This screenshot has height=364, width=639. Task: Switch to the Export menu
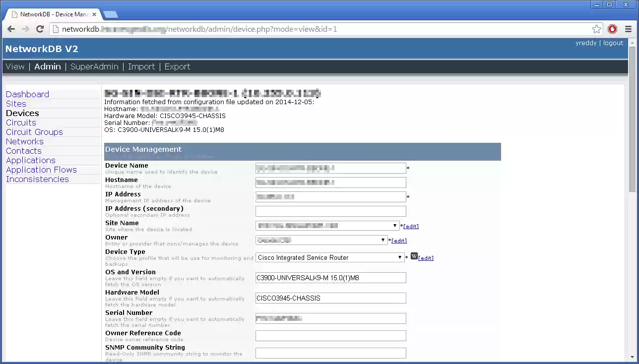(177, 66)
